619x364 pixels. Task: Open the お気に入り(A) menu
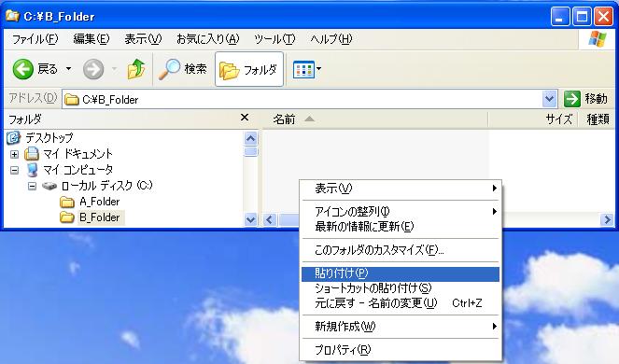pyautogui.click(x=208, y=39)
